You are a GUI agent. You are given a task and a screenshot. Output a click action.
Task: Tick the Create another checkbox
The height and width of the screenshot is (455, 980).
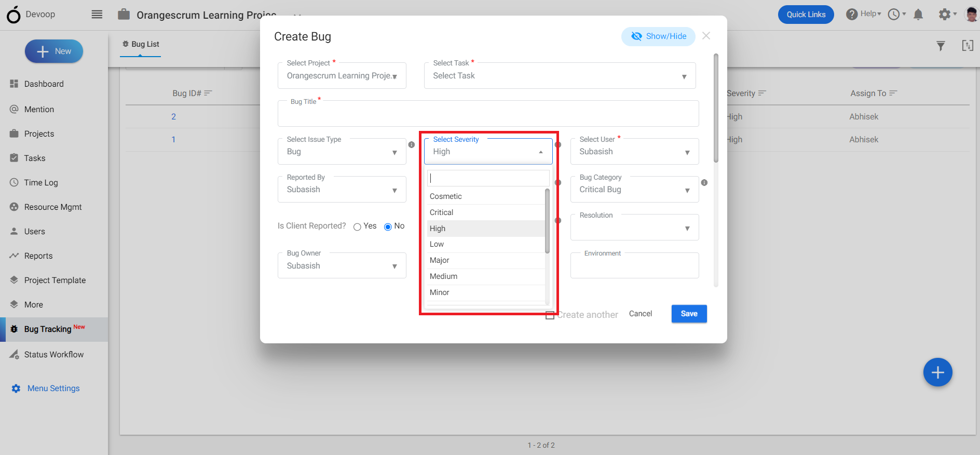click(550, 315)
